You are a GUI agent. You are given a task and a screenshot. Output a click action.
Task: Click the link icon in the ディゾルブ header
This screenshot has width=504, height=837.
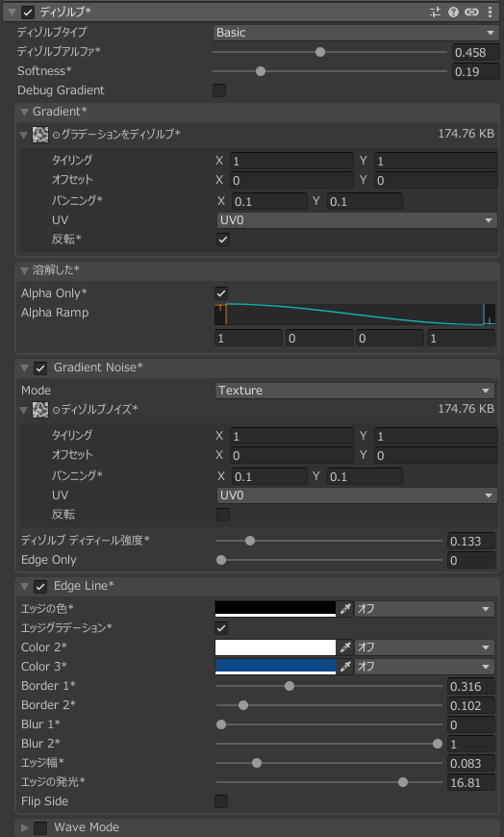[471, 12]
